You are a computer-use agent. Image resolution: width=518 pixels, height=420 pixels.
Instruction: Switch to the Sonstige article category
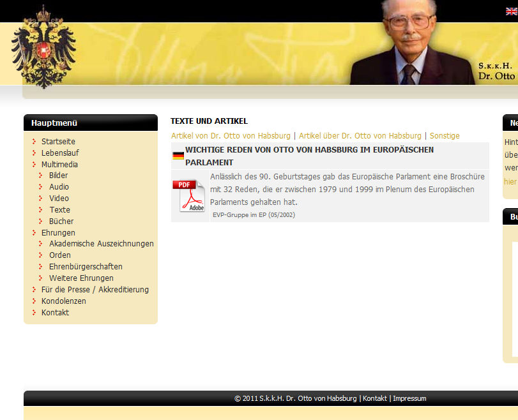tap(445, 136)
